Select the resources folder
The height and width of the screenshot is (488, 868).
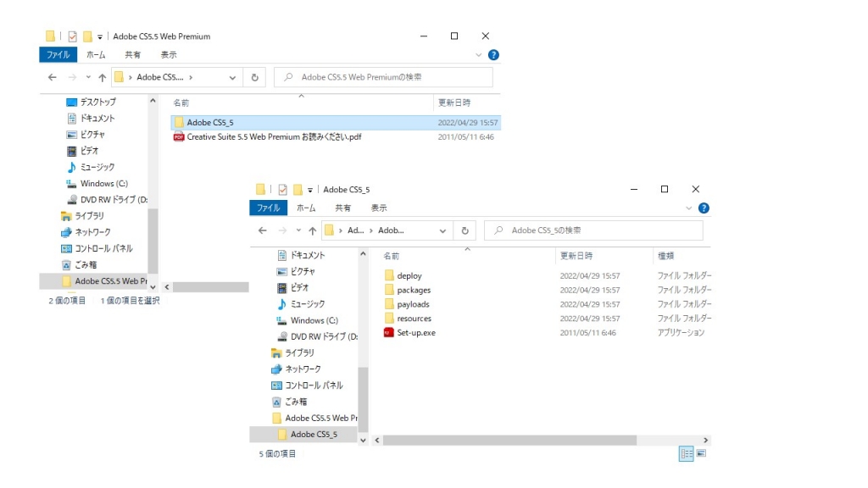pyautogui.click(x=414, y=319)
